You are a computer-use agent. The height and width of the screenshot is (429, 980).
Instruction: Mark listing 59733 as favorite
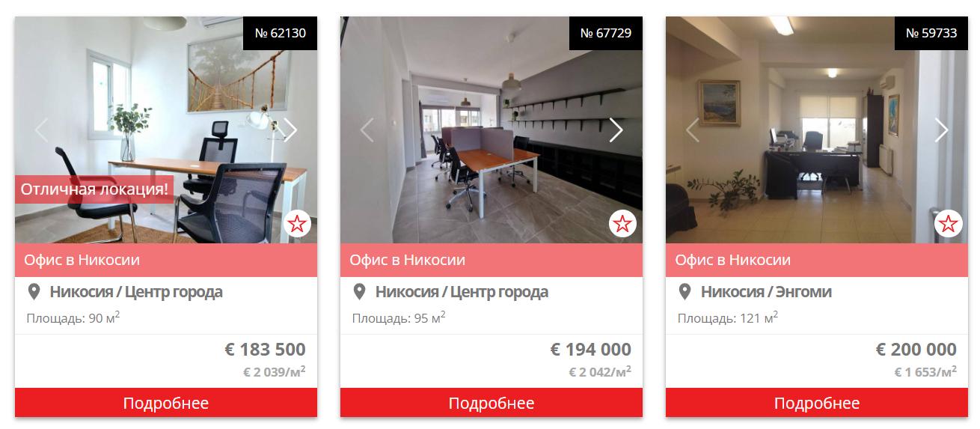[x=948, y=223]
